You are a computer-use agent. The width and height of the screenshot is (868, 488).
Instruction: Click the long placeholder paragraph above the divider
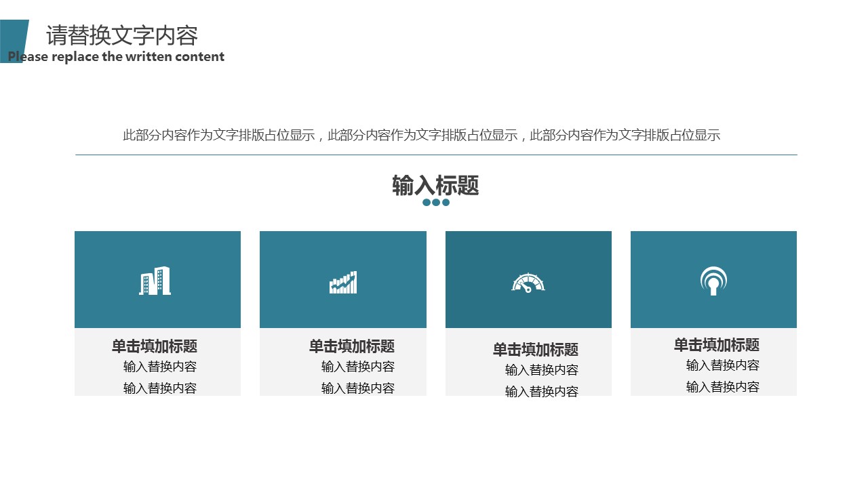421,135
